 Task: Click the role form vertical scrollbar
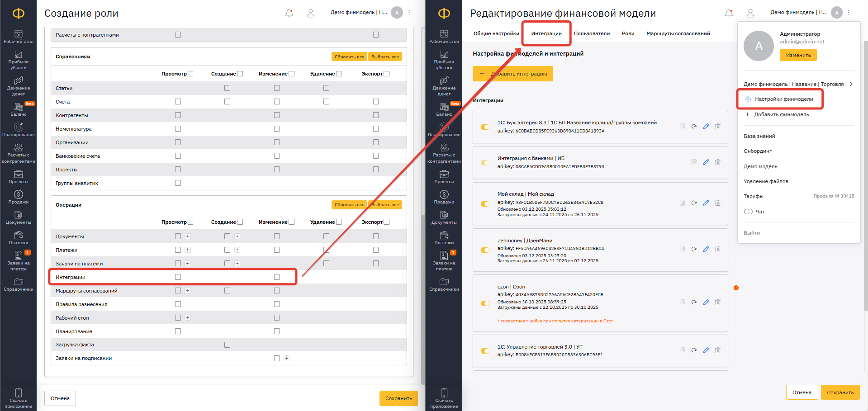(423, 203)
